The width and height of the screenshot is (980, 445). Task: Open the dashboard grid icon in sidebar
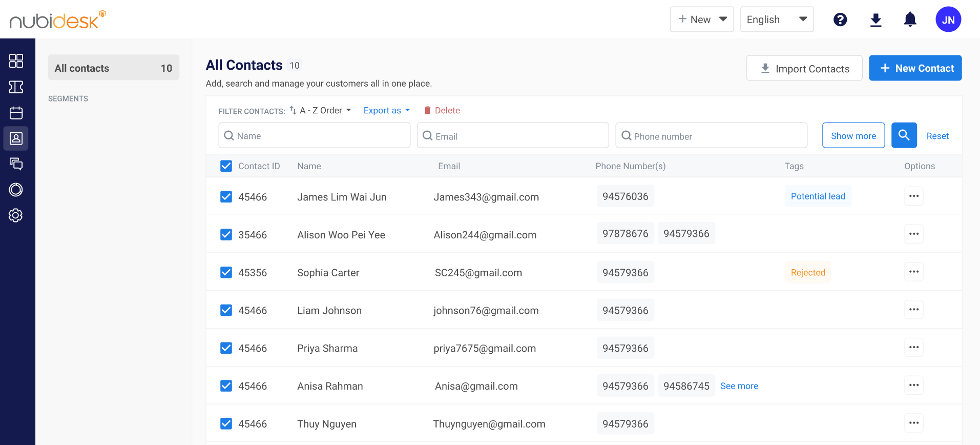[x=16, y=61]
